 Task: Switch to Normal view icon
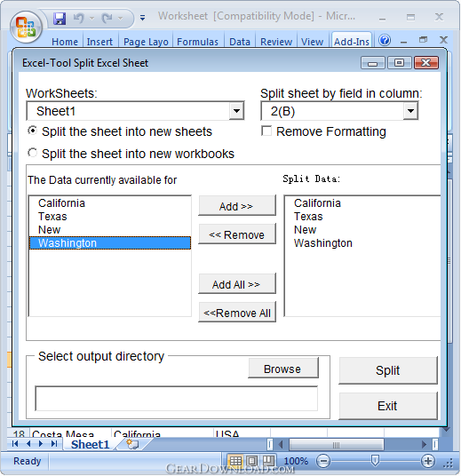click(x=235, y=461)
